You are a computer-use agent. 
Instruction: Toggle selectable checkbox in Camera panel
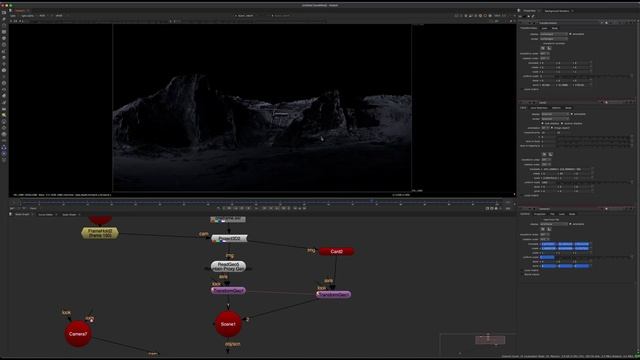click(x=571, y=224)
